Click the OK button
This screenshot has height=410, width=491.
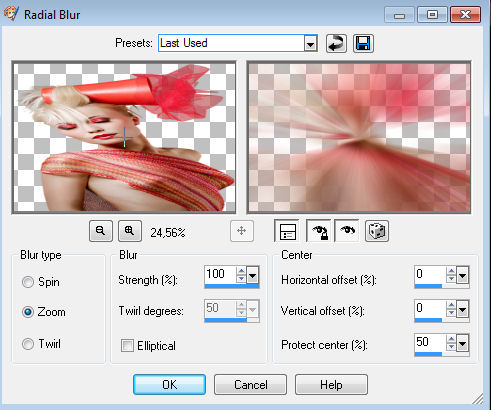(x=169, y=385)
